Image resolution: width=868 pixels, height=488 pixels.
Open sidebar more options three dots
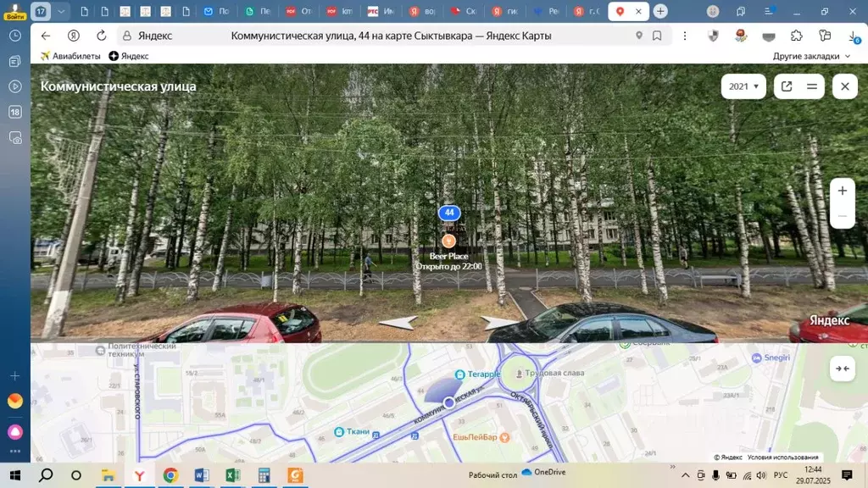coord(15,452)
